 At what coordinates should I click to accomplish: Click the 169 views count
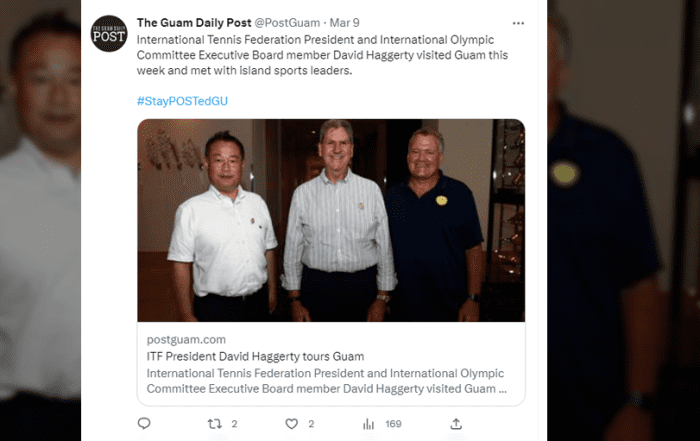coord(393,424)
